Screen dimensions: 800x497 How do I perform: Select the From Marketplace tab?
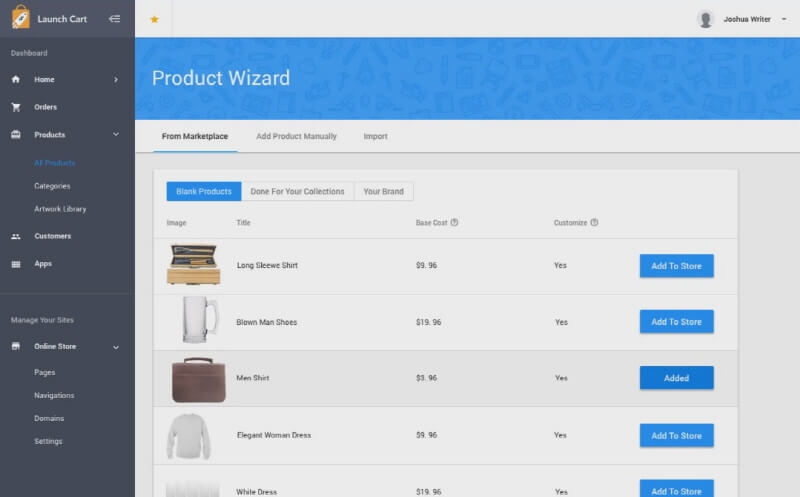click(x=195, y=136)
